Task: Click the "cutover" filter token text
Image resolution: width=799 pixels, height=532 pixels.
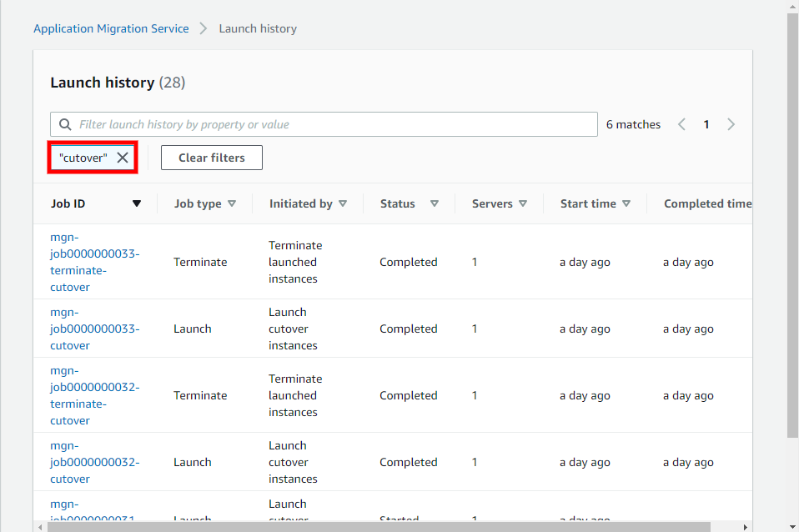Action: (83, 158)
